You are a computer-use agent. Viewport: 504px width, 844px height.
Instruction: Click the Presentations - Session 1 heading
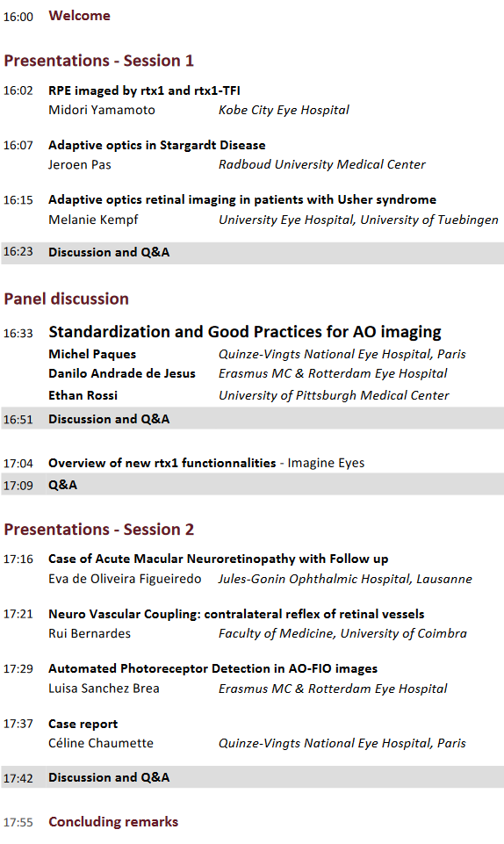(98, 61)
